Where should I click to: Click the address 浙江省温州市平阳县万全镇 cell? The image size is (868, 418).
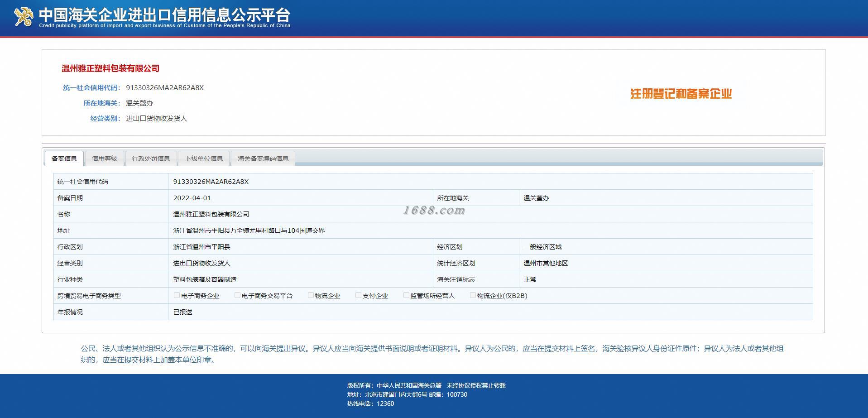pos(249,231)
